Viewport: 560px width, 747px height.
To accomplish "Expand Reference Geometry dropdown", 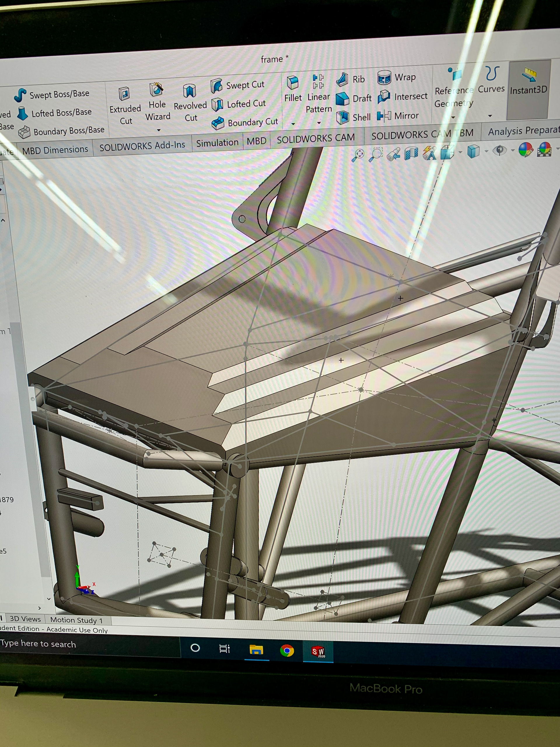I will click(453, 118).
